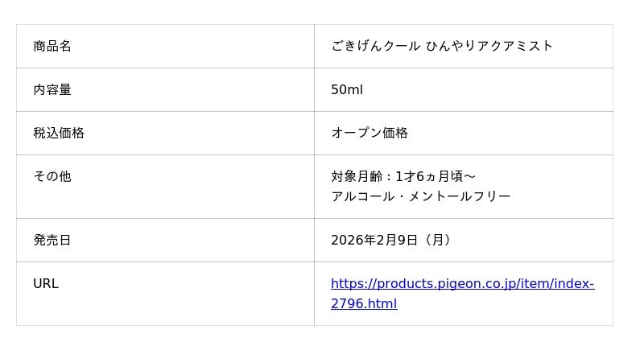Select the その他 label cell
Screen dimensions: 644x350
click(52, 176)
